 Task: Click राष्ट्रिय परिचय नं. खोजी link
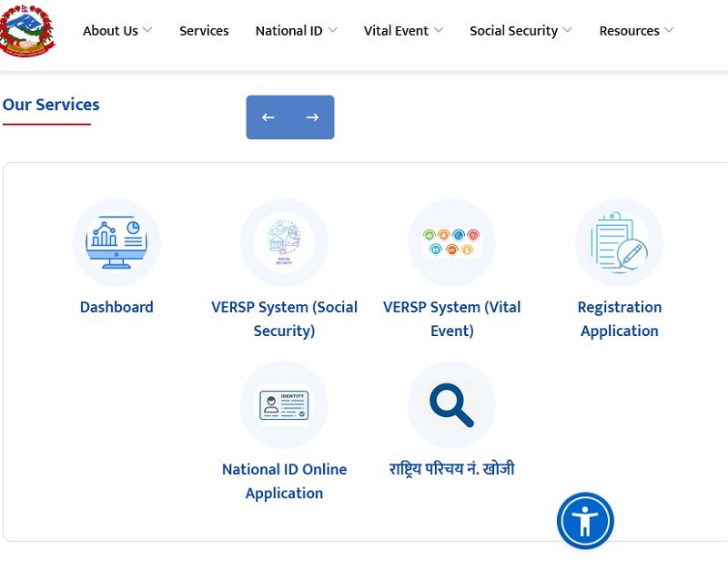tap(451, 468)
